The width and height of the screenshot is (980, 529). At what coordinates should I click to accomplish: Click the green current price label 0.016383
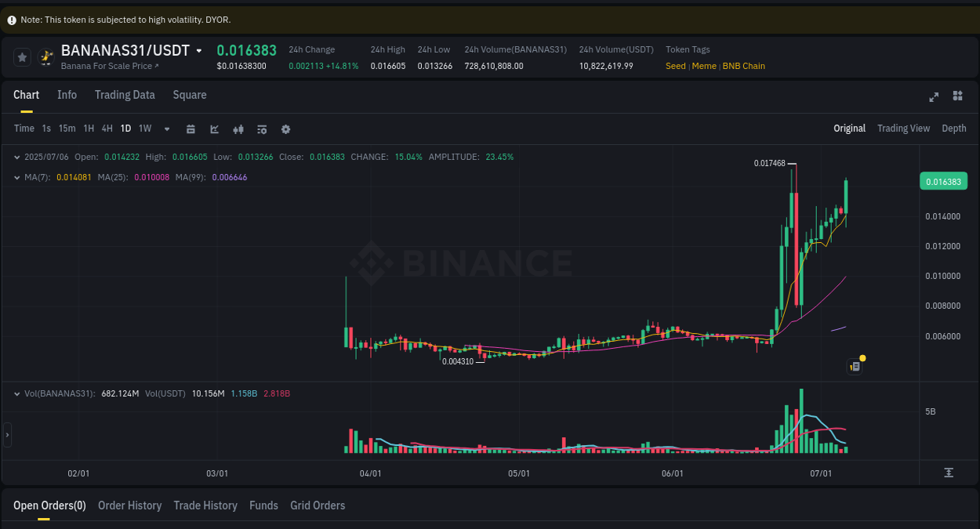(x=944, y=181)
